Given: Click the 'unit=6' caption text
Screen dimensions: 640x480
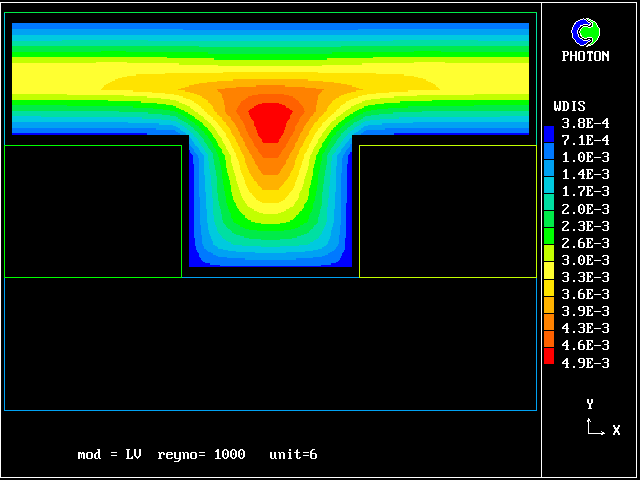Looking at the screenshot, I should 293,455.
